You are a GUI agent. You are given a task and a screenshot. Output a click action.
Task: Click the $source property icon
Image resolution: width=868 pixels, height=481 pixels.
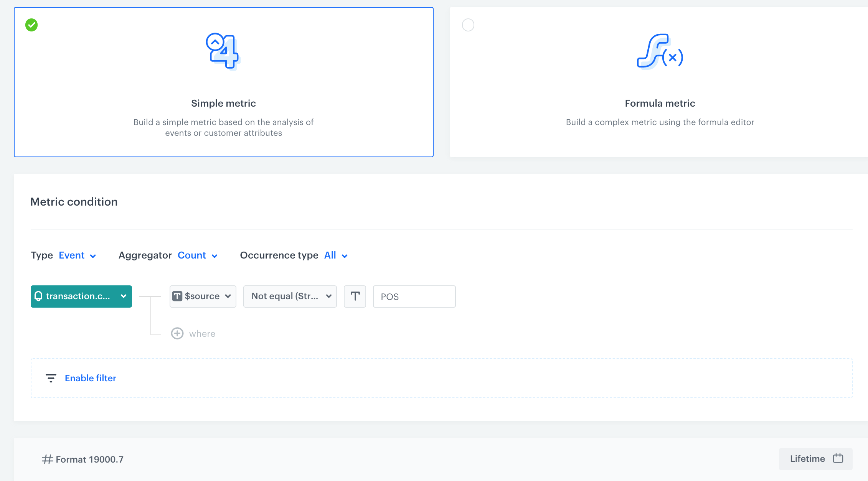177,296
